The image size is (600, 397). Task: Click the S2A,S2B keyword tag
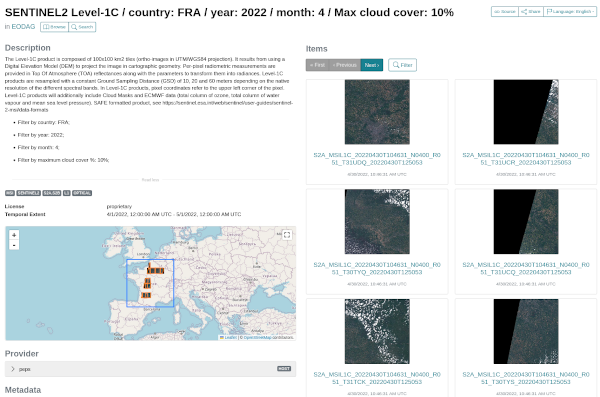pyautogui.click(x=52, y=193)
